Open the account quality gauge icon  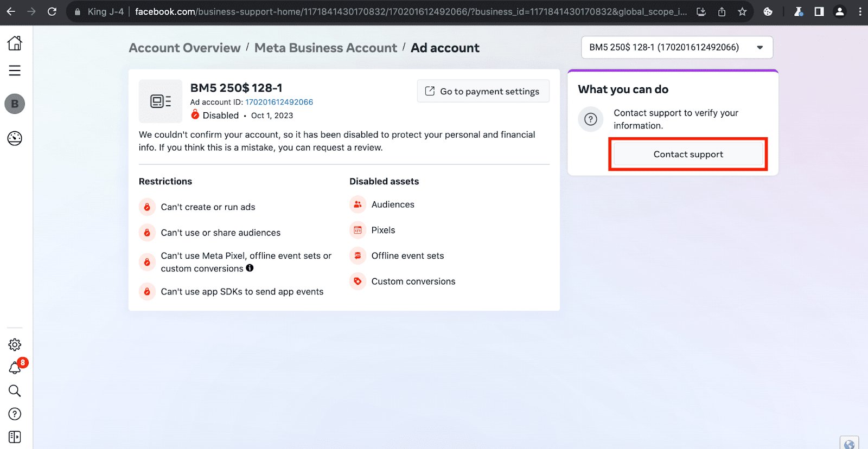pyautogui.click(x=15, y=138)
